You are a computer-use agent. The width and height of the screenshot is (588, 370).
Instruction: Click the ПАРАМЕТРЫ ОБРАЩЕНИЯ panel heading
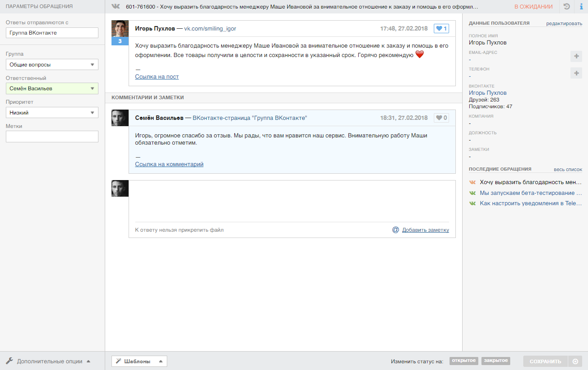click(39, 7)
